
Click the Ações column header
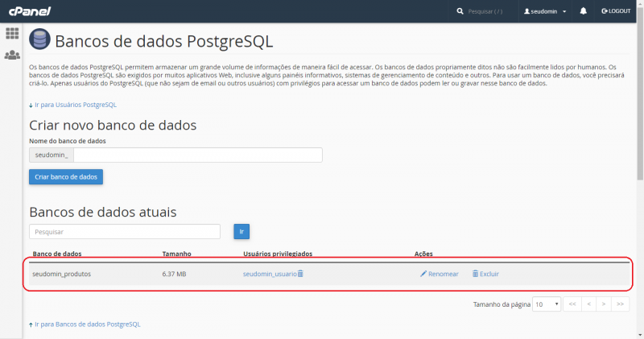[423, 254]
